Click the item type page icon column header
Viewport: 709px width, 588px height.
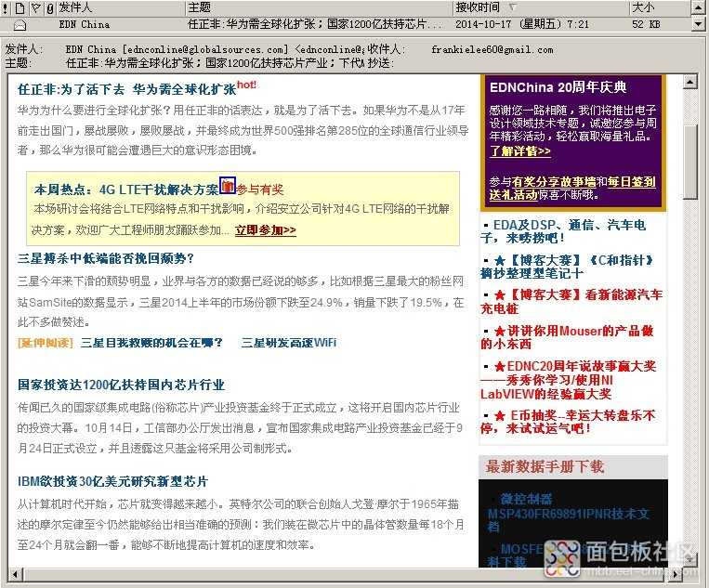(20, 7)
